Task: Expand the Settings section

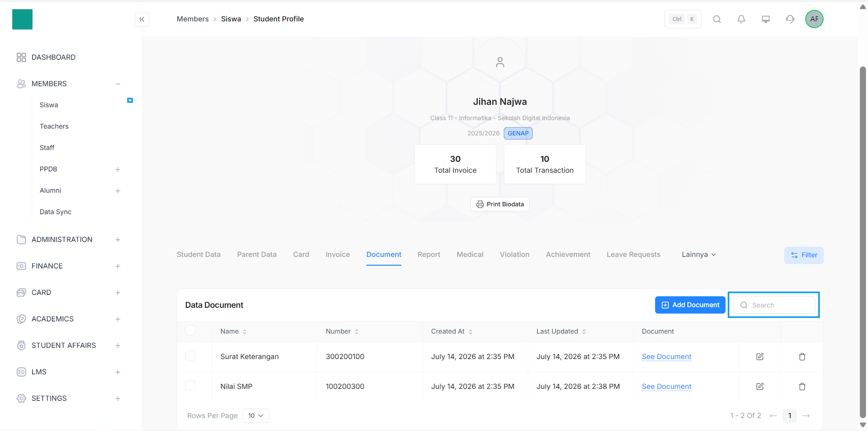Action: point(118,399)
